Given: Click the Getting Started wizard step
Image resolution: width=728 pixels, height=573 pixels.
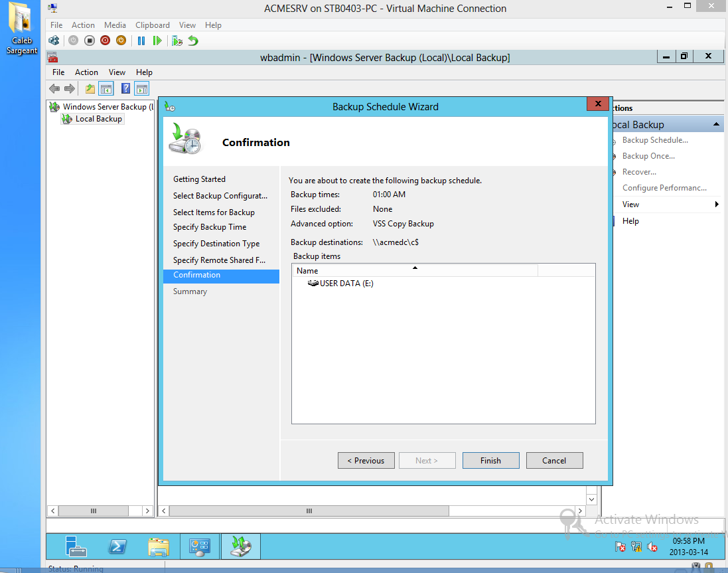Looking at the screenshot, I should coord(199,179).
